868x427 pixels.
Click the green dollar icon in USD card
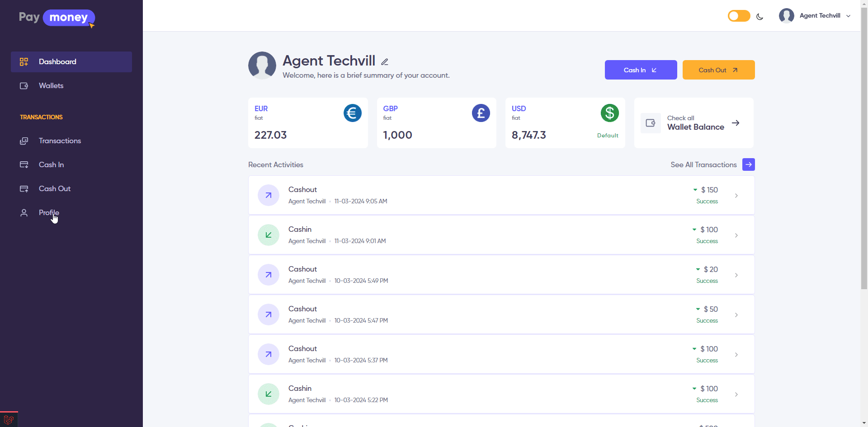[x=609, y=113]
